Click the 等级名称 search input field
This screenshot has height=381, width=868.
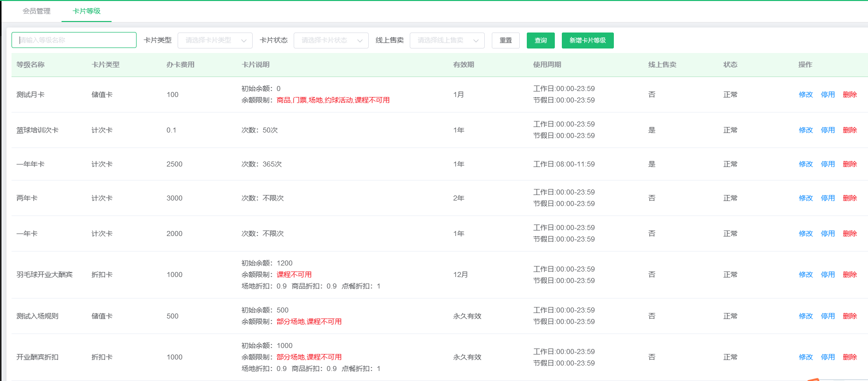[74, 40]
